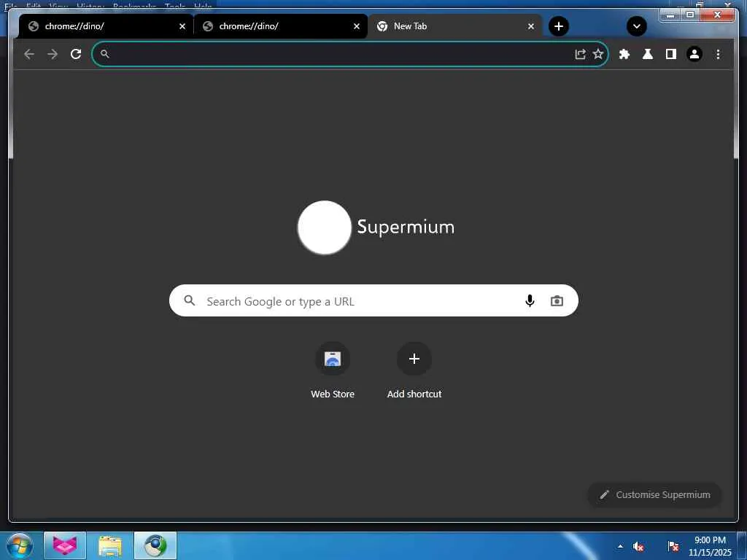Toggle the side panel icon
This screenshot has width=747, height=560.
(x=671, y=54)
